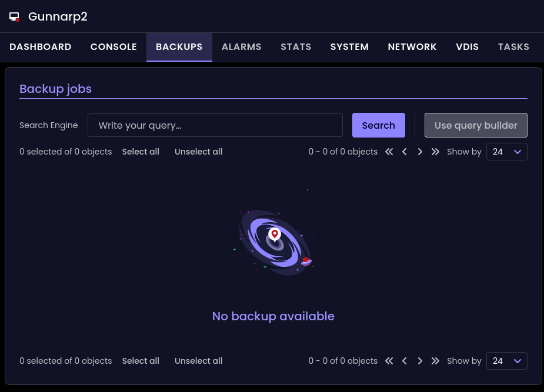Click the VM monitor icon beside Gunnarp2

coord(15,17)
